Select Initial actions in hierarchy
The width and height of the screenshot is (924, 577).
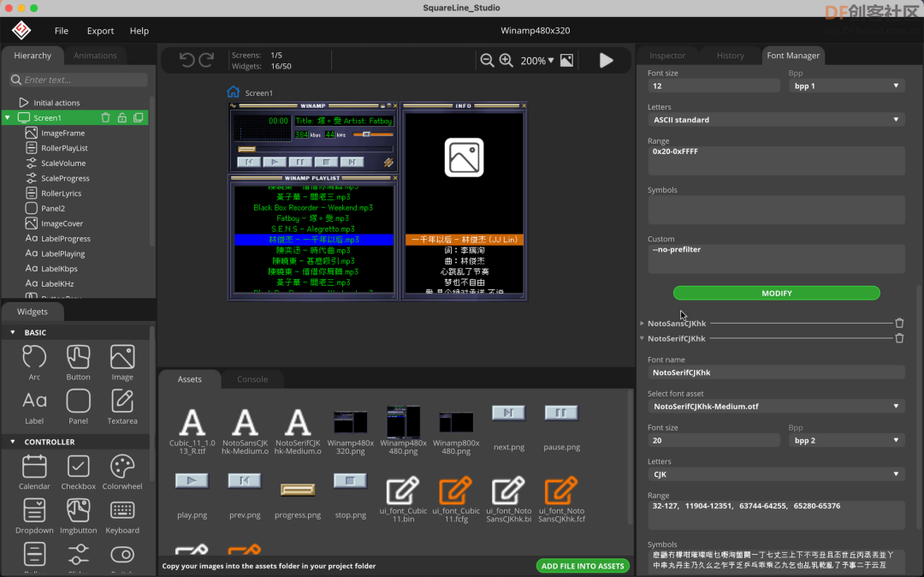(x=56, y=103)
